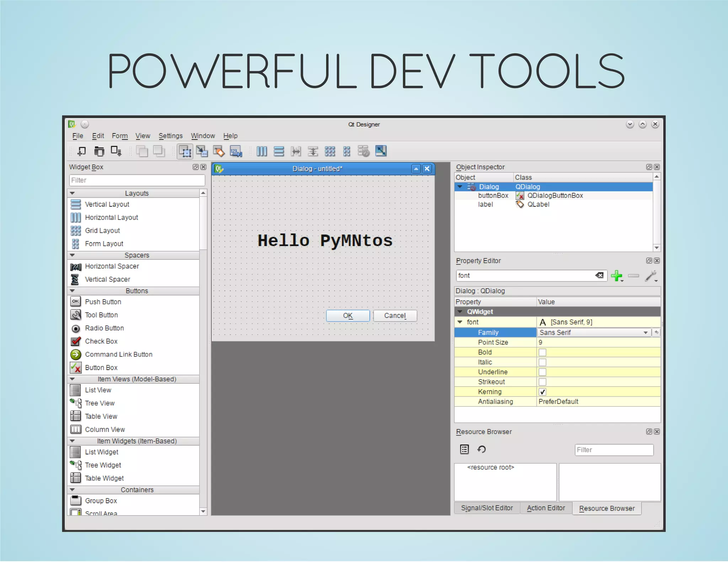The width and height of the screenshot is (728, 562).
Task: Apply Lay Out in a Grid icon
Action: (330, 151)
